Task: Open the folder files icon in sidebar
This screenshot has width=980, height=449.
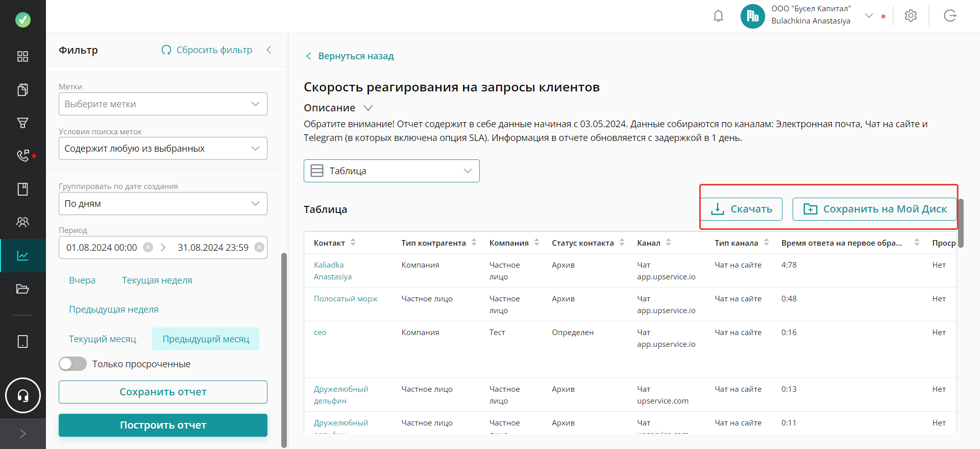Action: pyautogui.click(x=23, y=289)
